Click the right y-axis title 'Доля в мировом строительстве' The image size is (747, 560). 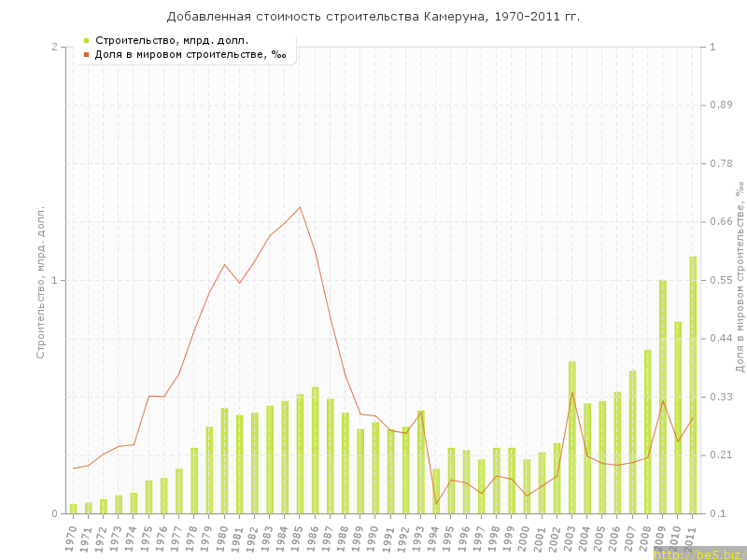[739, 278]
